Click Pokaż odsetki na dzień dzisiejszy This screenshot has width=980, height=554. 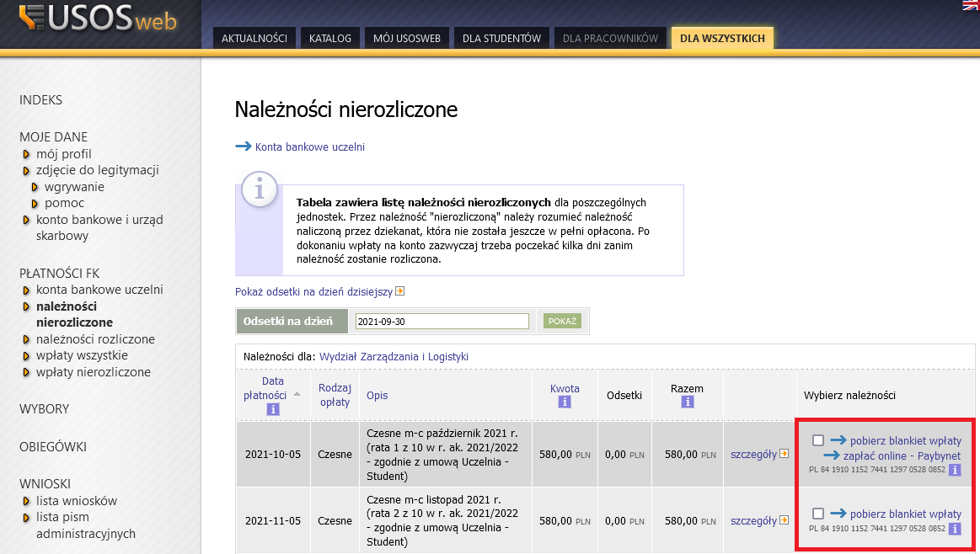tap(313, 291)
